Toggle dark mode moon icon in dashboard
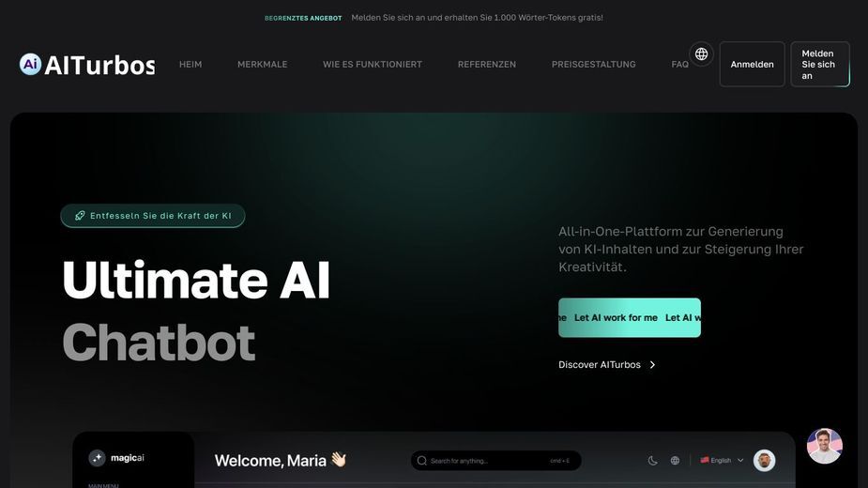Screen dimensions: 868x488 653,460
